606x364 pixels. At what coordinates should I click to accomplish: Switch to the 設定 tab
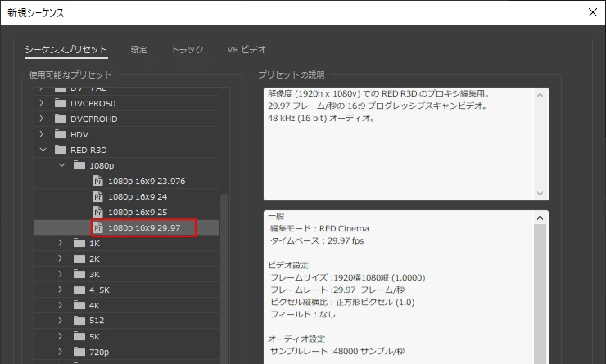[x=138, y=49]
